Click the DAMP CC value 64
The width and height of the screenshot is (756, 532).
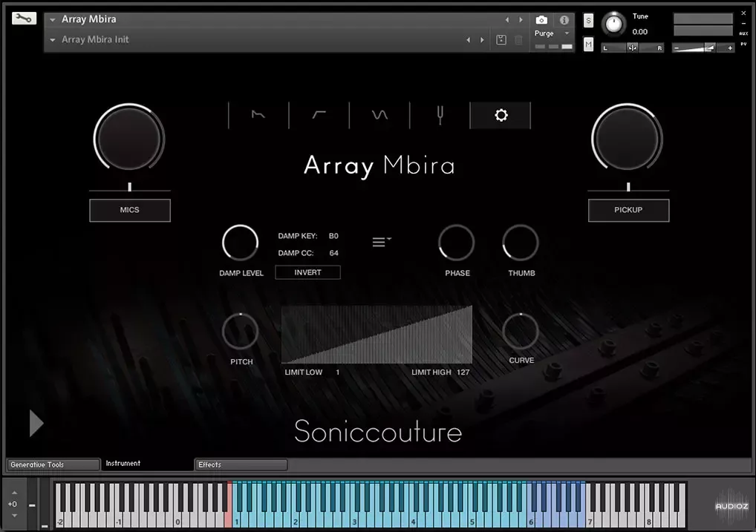pyautogui.click(x=333, y=253)
